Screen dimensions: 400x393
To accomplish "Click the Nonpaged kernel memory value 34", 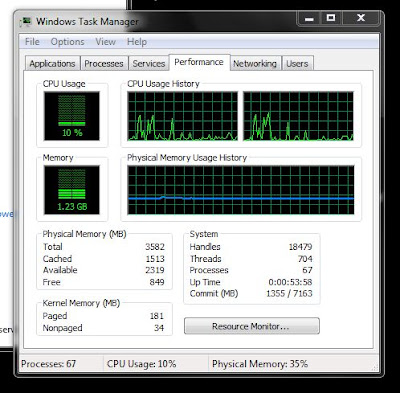I will [x=159, y=328].
